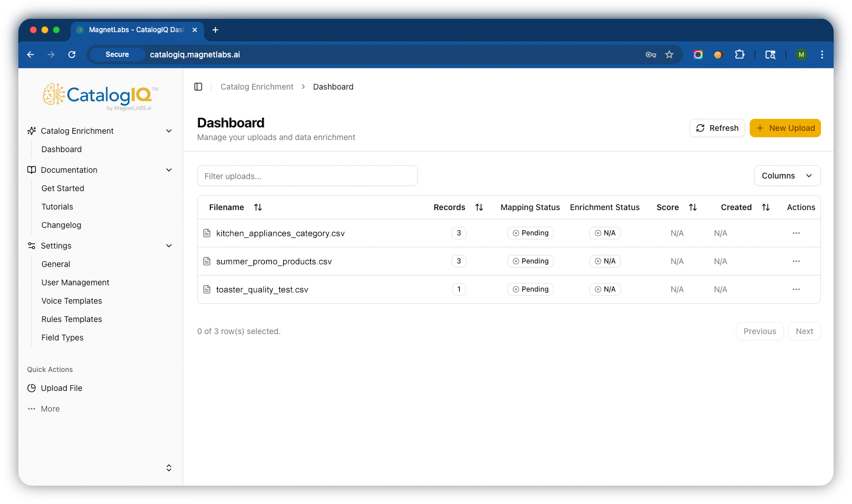The height and width of the screenshot is (504, 852).
Task: Click filename kitchen_appliances_category.csv
Action: point(280,233)
